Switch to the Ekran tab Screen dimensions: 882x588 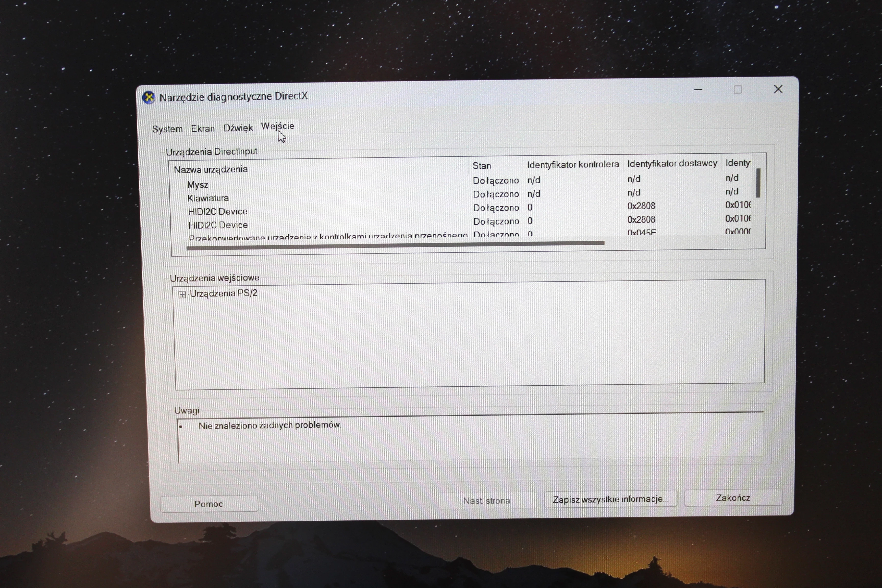coord(203,129)
